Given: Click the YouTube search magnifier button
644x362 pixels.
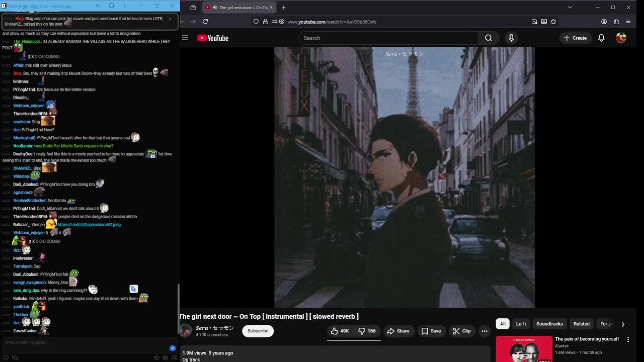Looking at the screenshot, I should click(x=489, y=38).
